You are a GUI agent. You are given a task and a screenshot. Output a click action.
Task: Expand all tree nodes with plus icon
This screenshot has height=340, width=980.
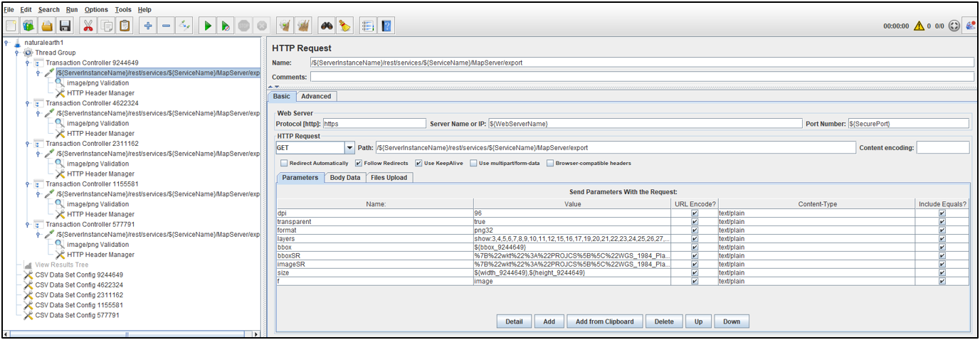tap(148, 26)
